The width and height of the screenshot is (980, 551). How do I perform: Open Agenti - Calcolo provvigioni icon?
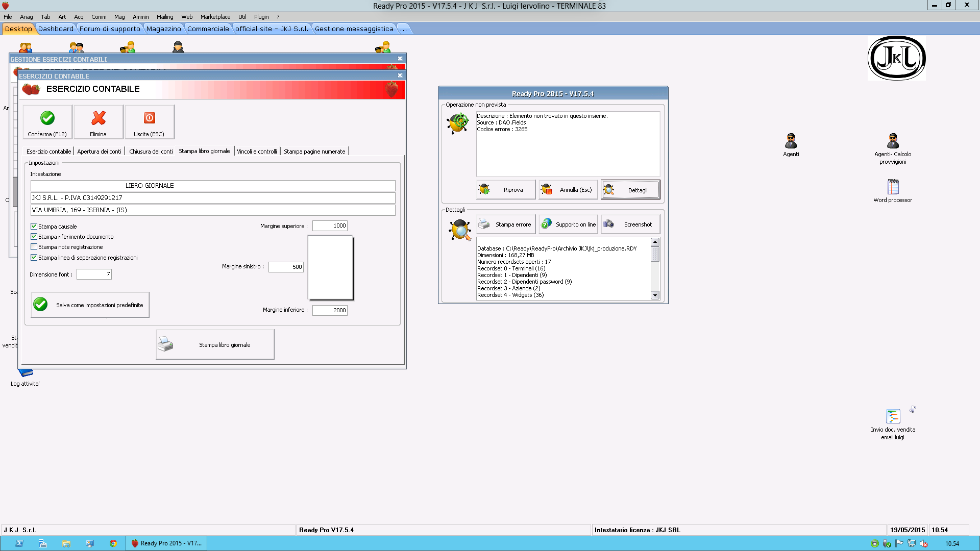(x=893, y=141)
